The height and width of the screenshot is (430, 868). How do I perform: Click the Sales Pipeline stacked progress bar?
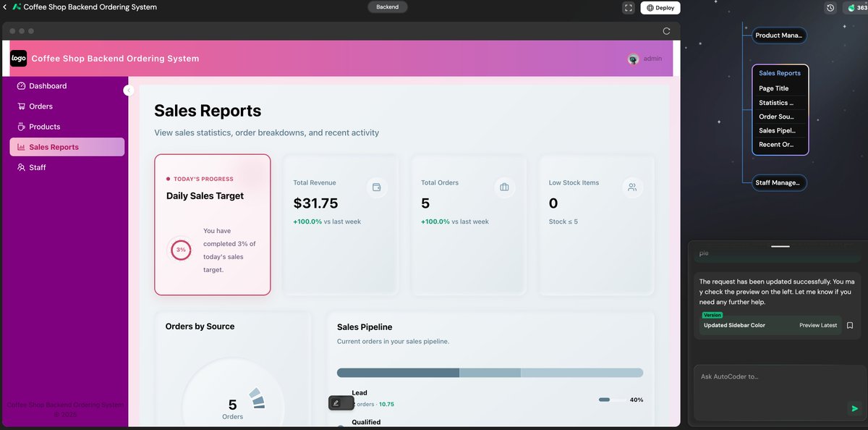(490, 373)
